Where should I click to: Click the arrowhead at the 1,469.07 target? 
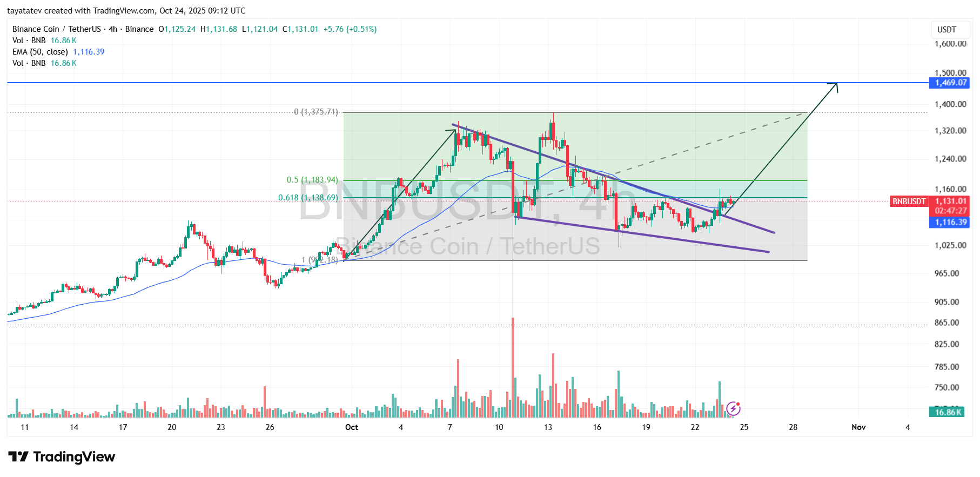tap(835, 85)
